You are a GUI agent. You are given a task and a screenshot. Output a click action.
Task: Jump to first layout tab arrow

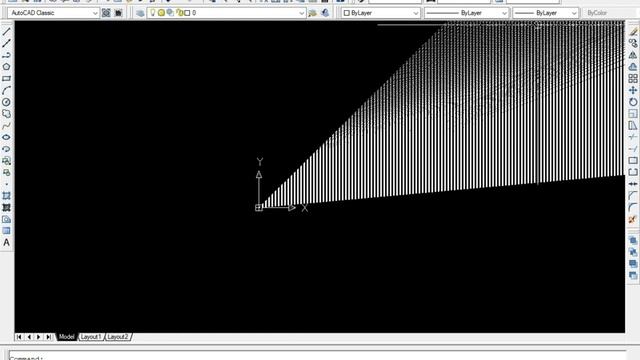(19, 337)
